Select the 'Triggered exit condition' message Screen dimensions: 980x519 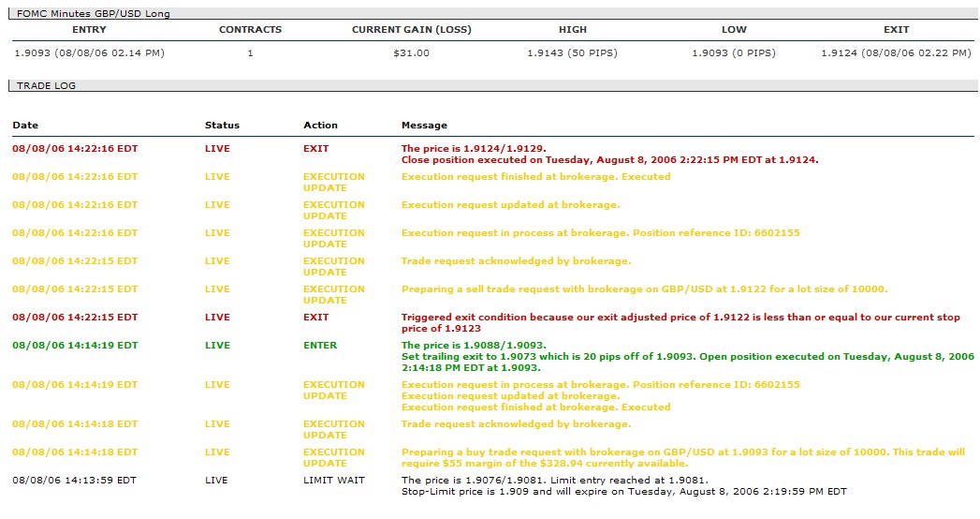pyautogui.click(x=680, y=322)
